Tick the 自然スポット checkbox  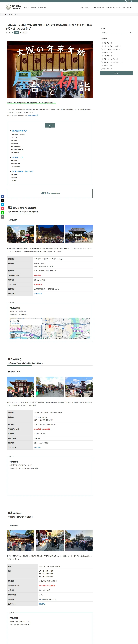click(102, 56)
